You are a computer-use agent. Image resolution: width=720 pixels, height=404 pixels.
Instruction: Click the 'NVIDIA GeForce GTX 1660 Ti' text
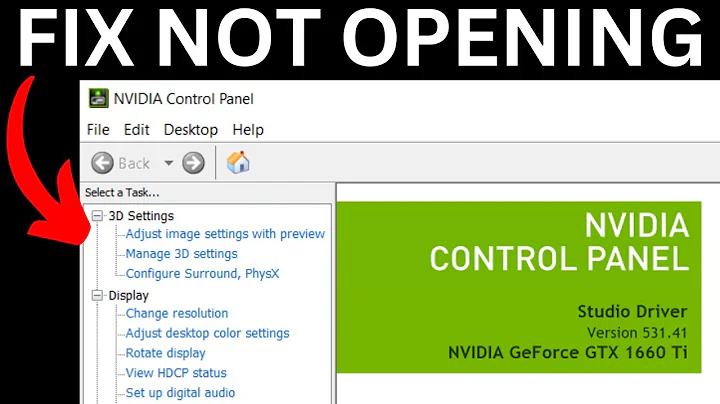click(x=568, y=353)
